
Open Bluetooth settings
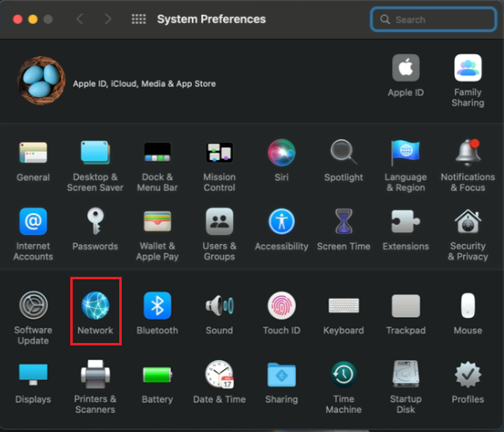(x=157, y=307)
